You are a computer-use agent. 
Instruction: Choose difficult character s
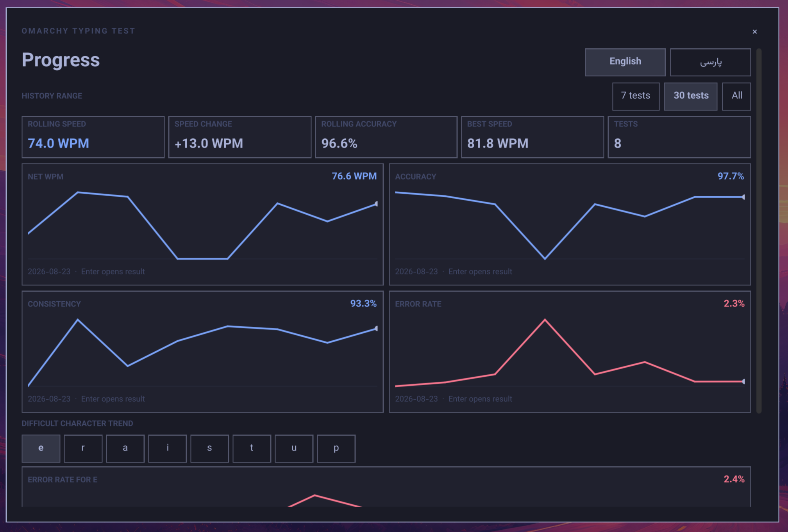pos(209,448)
